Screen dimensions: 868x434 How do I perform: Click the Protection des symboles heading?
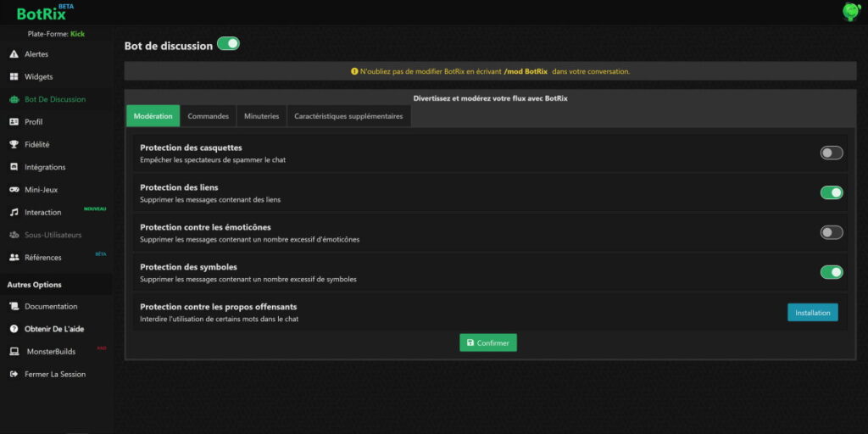pyautogui.click(x=188, y=267)
